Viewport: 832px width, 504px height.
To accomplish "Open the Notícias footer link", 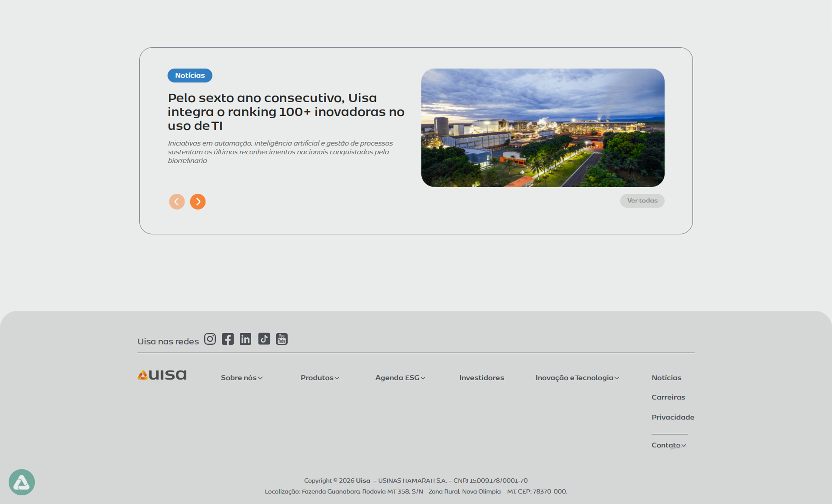I will [x=666, y=378].
